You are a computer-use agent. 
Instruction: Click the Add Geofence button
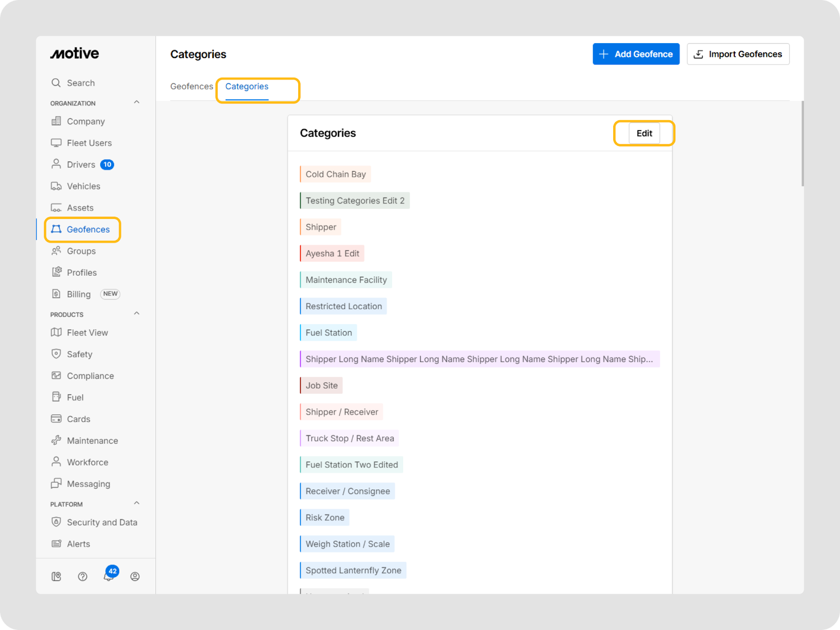(x=636, y=54)
